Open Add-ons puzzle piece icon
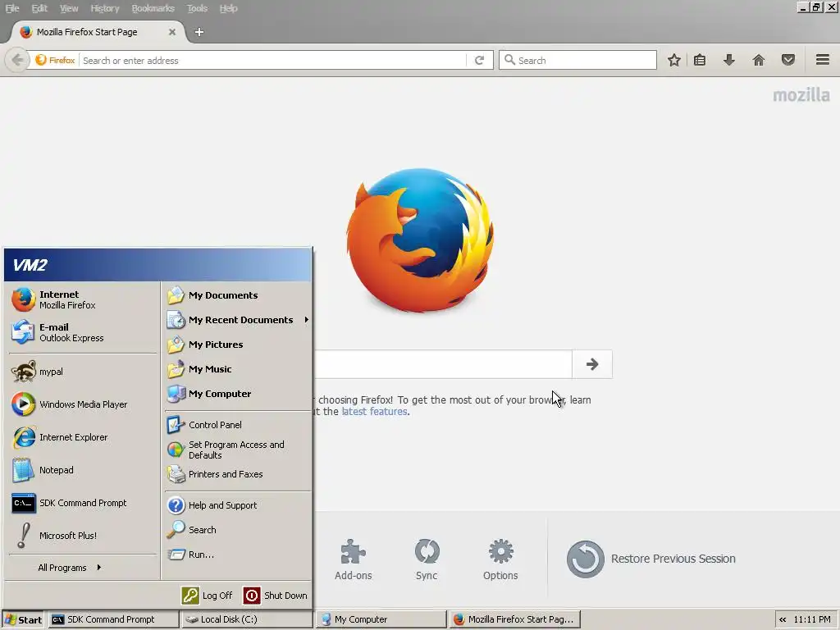 [353, 559]
